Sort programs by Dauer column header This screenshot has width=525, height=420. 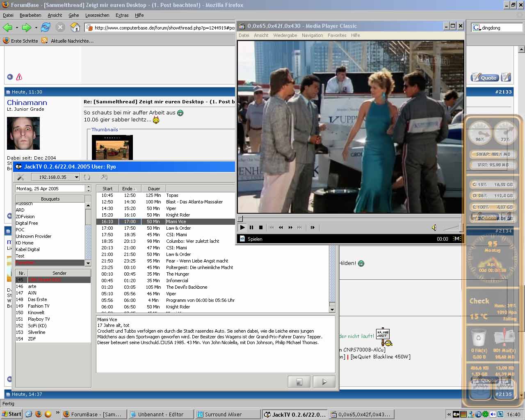click(x=154, y=189)
